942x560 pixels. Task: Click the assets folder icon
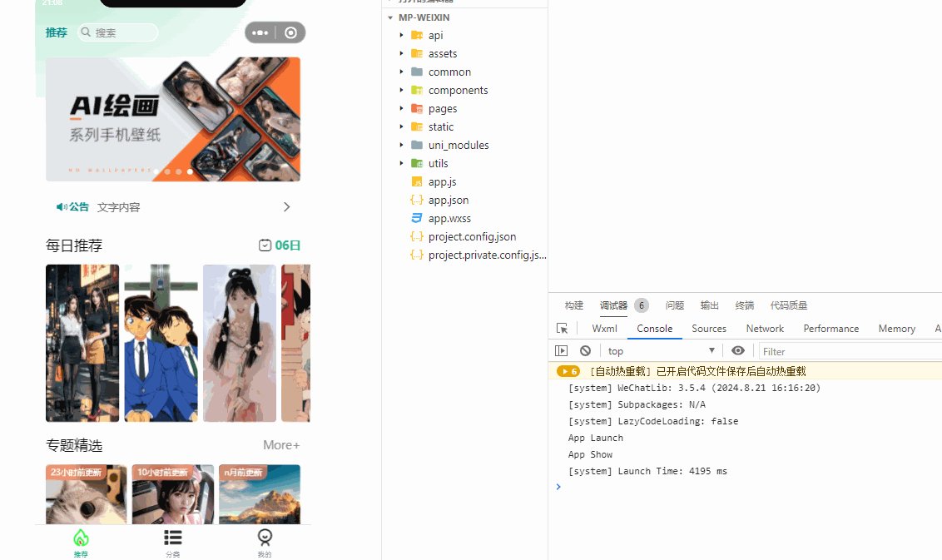tap(417, 53)
